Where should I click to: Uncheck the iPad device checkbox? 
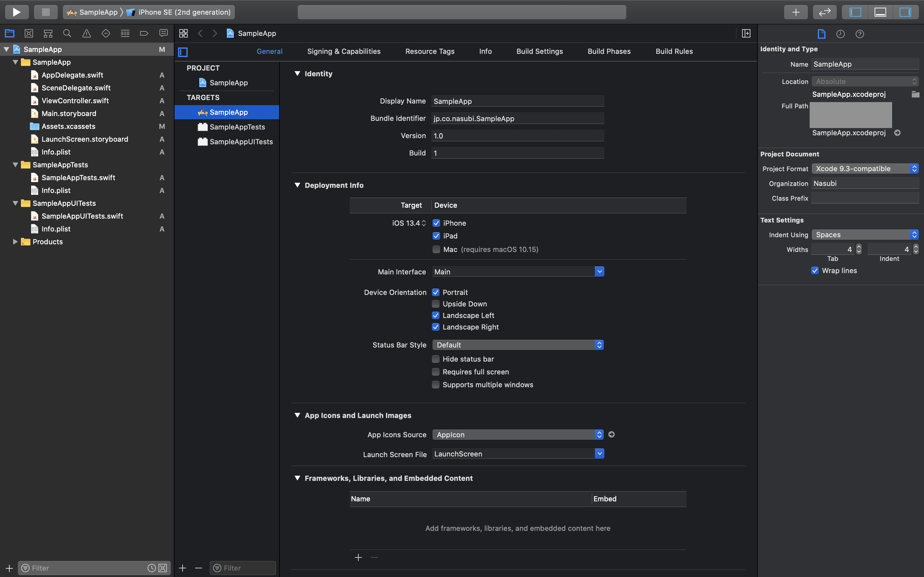tap(436, 236)
